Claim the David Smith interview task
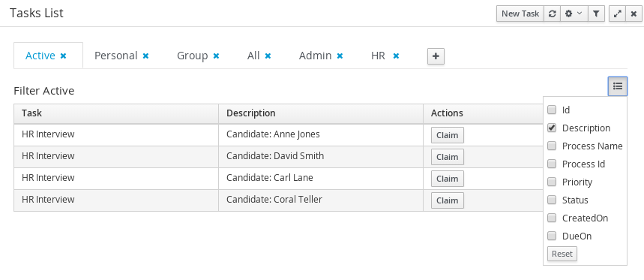Screen dimensions: 644x280 pos(448,157)
